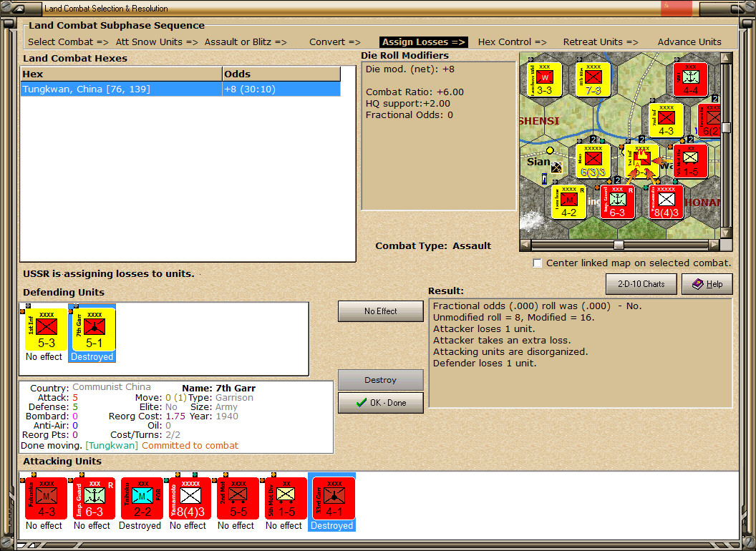Click the Assault or Blitz subphase step
Viewport: 756px width, 551px height.
[x=246, y=42]
